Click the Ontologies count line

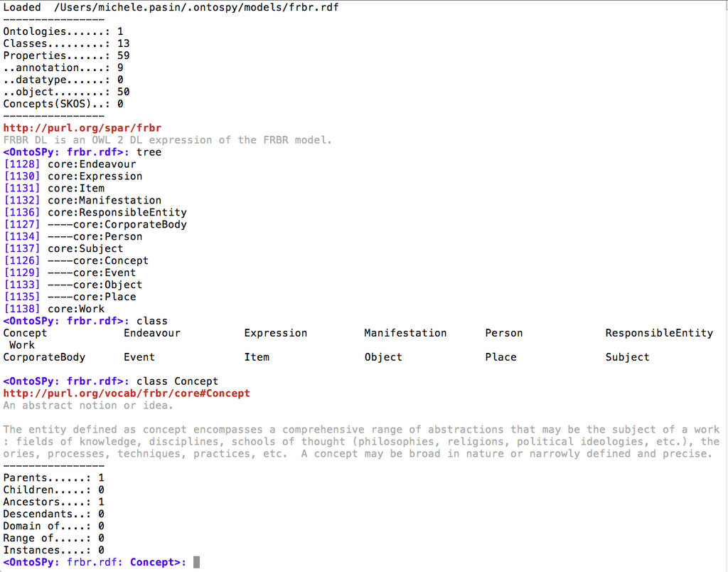[63, 31]
